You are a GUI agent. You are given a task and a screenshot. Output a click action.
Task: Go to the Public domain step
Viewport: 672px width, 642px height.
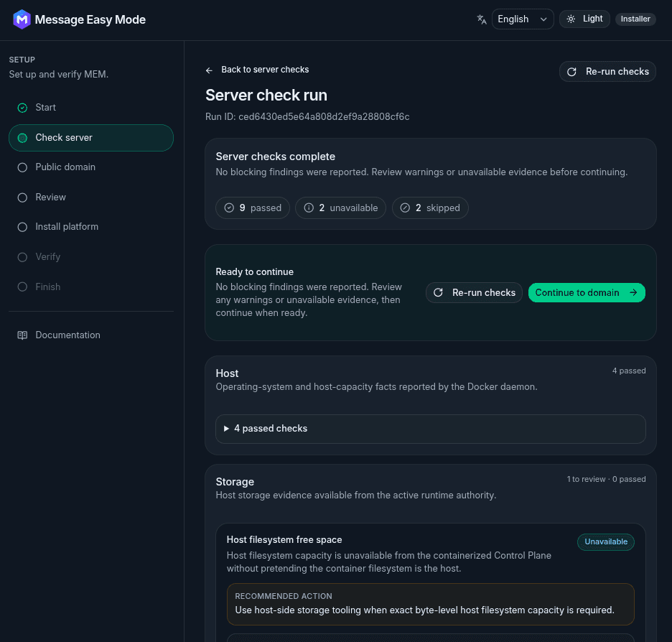click(91, 167)
